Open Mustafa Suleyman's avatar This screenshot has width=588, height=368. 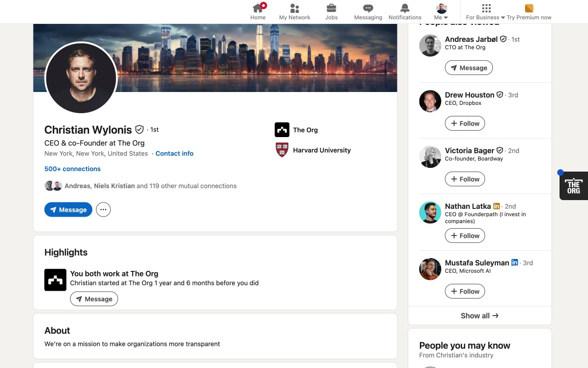[430, 269]
